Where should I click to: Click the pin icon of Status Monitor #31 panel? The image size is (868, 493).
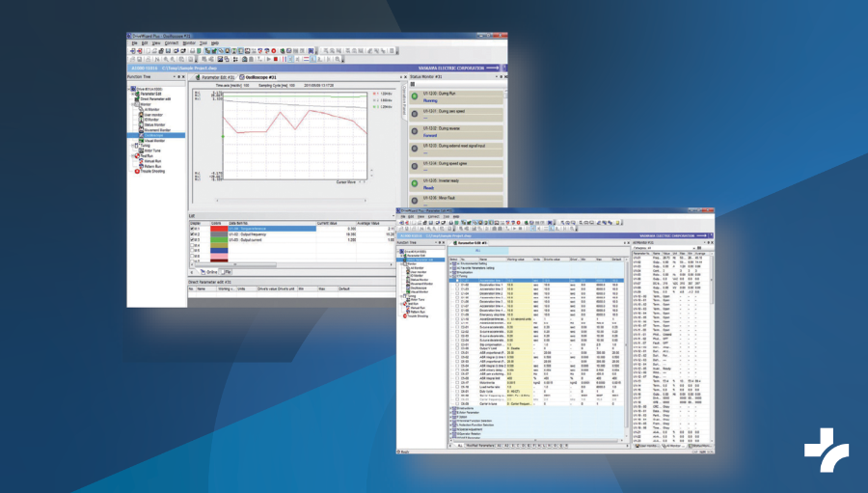pyautogui.click(x=501, y=77)
